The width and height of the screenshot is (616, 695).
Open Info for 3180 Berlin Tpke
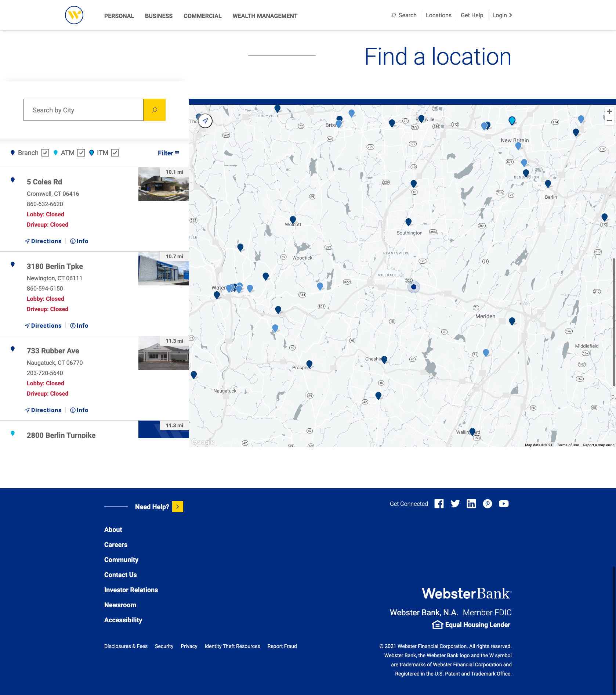(79, 325)
